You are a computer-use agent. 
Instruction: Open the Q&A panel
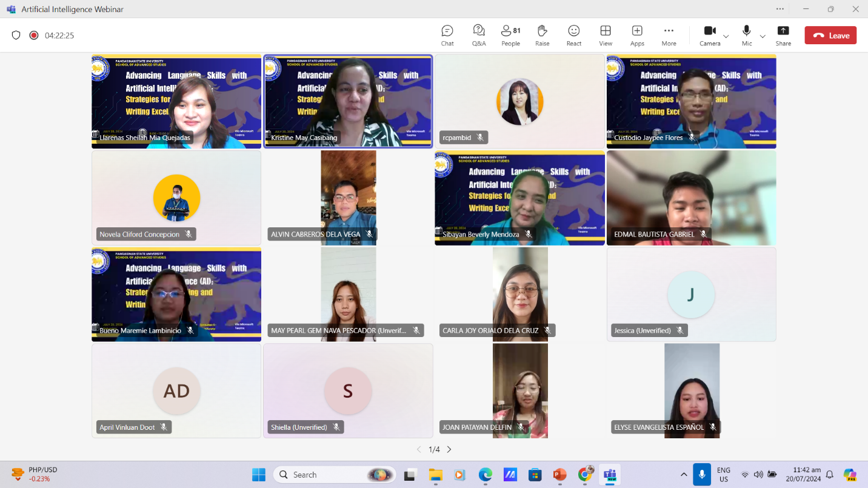click(x=479, y=35)
